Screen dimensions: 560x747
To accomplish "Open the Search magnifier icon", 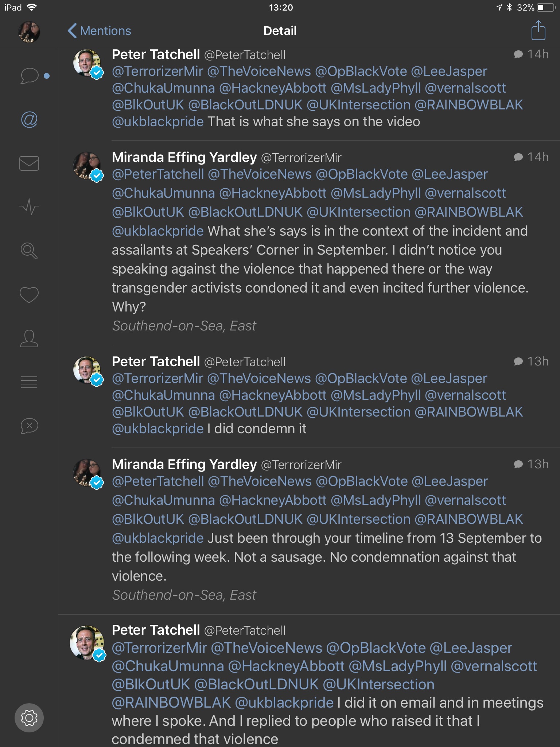I will [29, 251].
